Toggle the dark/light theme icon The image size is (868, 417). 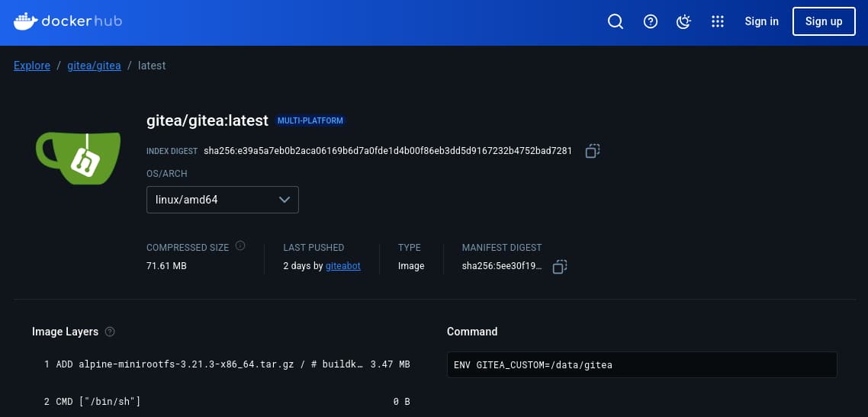[x=684, y=21]
